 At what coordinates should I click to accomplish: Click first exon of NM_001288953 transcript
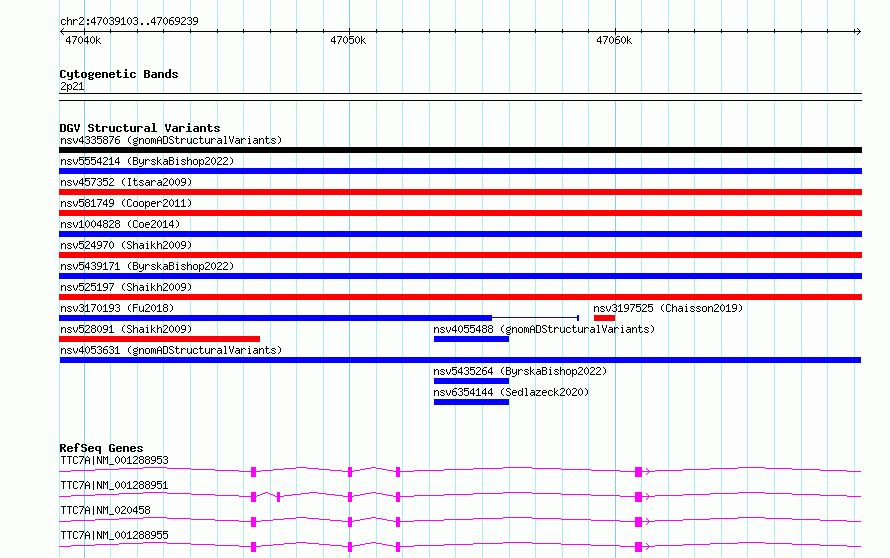(x=254, y=472)
